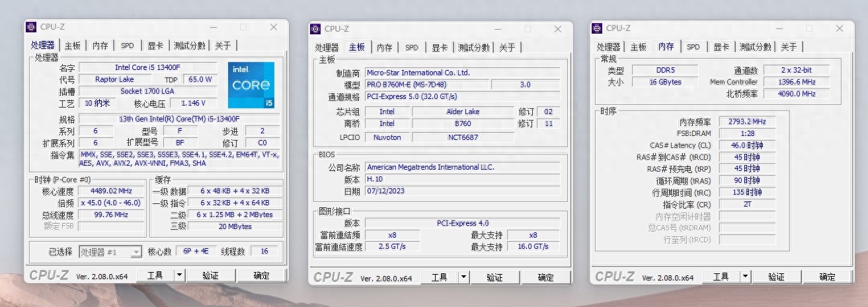Image resolution: width=868 pixels, height=307 pixels.
Task: Select 关于 tab in right CPU-Z window
Action: point(789,47)
